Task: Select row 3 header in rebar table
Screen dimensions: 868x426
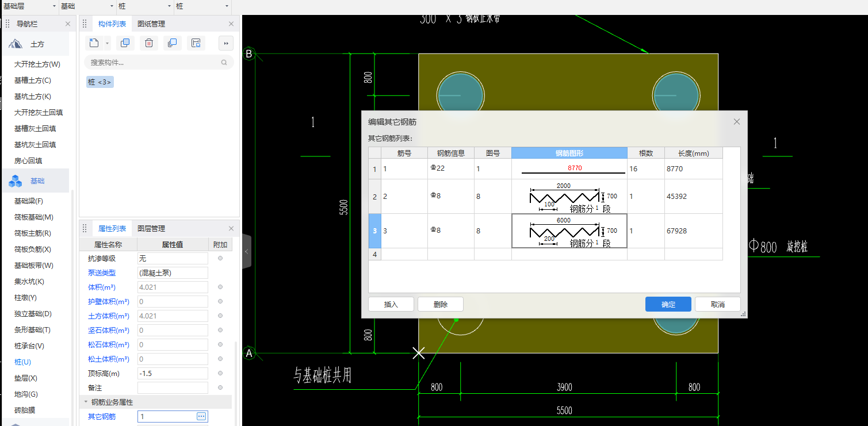Action: tap(374, 231)
